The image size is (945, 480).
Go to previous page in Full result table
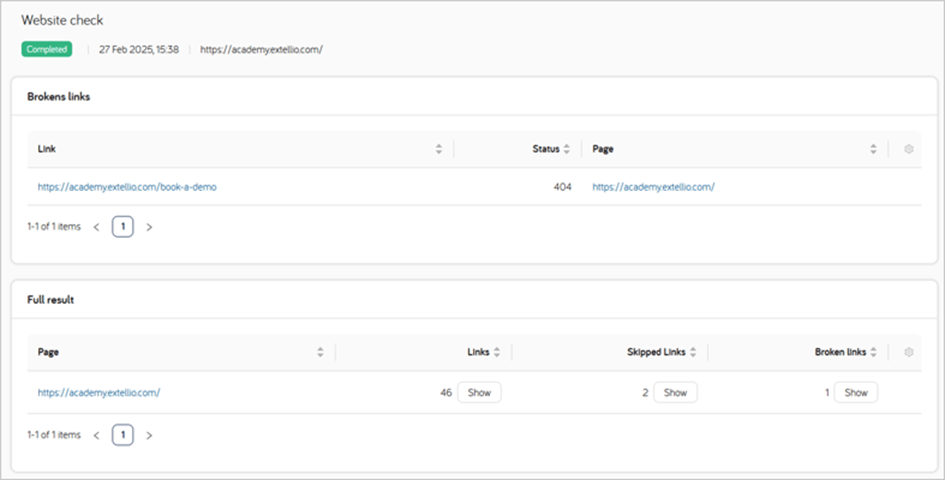(96, 435)
